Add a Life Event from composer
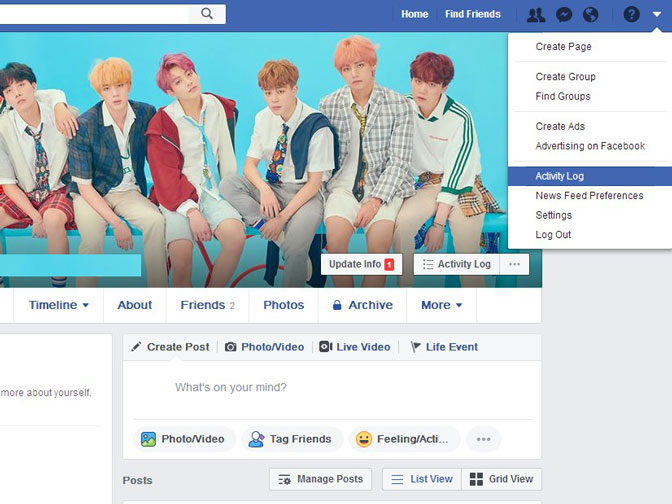Viewport: 672px width, 504px height. point(444,347)
